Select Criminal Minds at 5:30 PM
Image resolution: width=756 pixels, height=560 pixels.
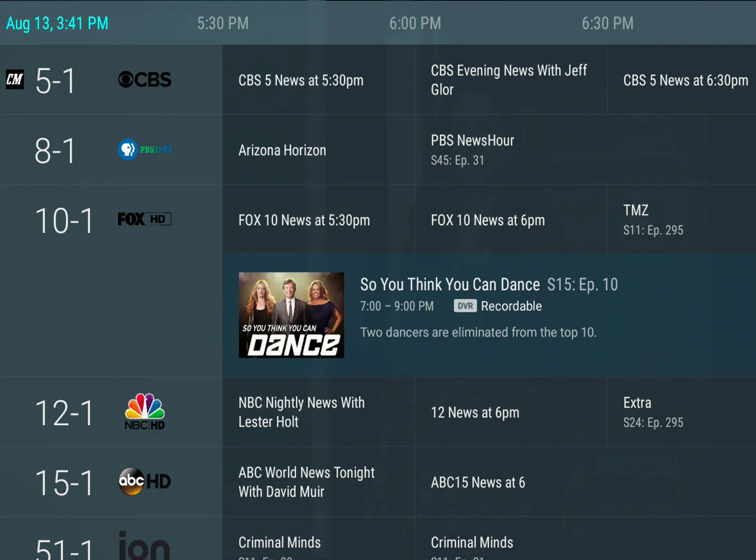319,539
